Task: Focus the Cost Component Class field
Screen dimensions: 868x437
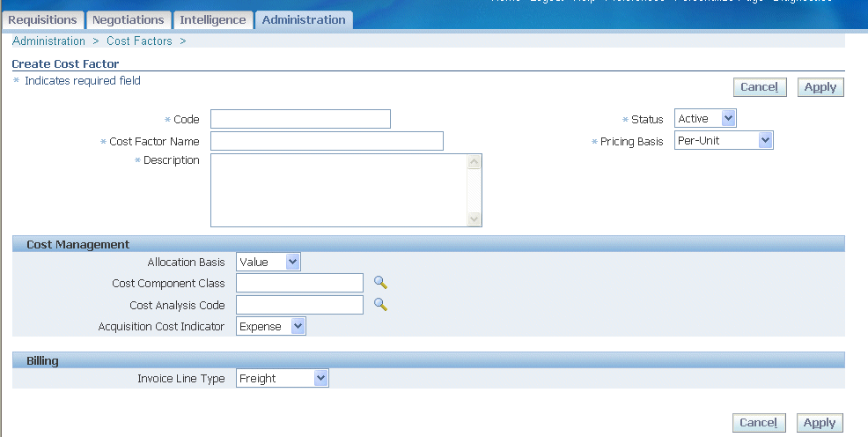Action: pos(299,283)
